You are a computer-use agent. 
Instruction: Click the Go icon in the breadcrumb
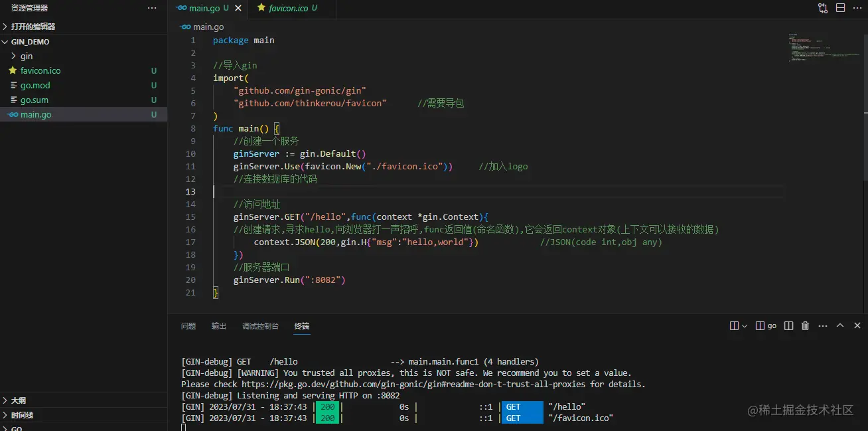(x=185, y=27)
